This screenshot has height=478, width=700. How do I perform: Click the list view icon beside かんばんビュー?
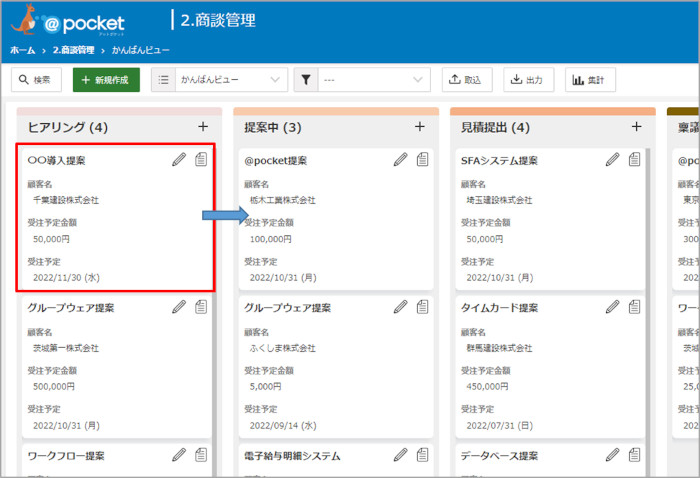point(163,80)
